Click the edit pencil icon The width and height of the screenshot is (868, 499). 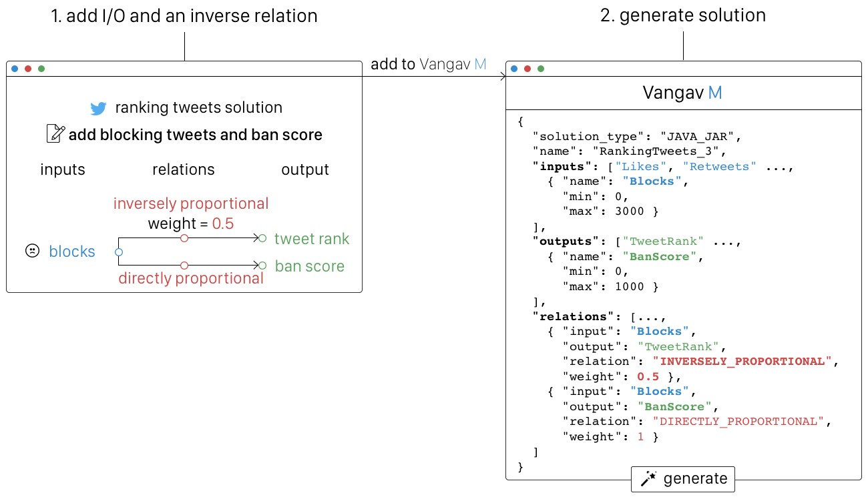[x=55, y=134]
